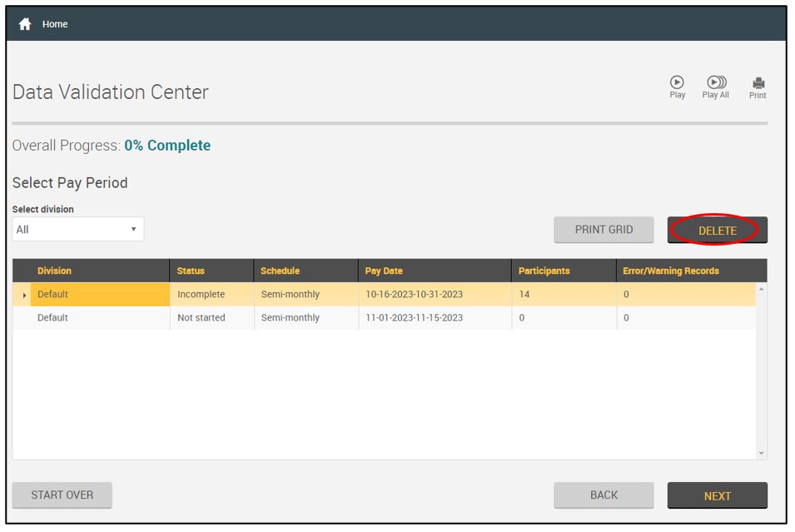Sort by Error/Warning Records column header
Viewport: 795px width, 532px height.
click(670, 271)
